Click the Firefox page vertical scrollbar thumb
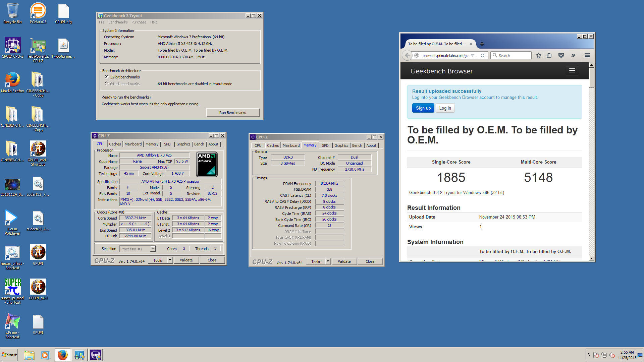Image resolution: width=644 pixels, height=362 pixels. 592,77
